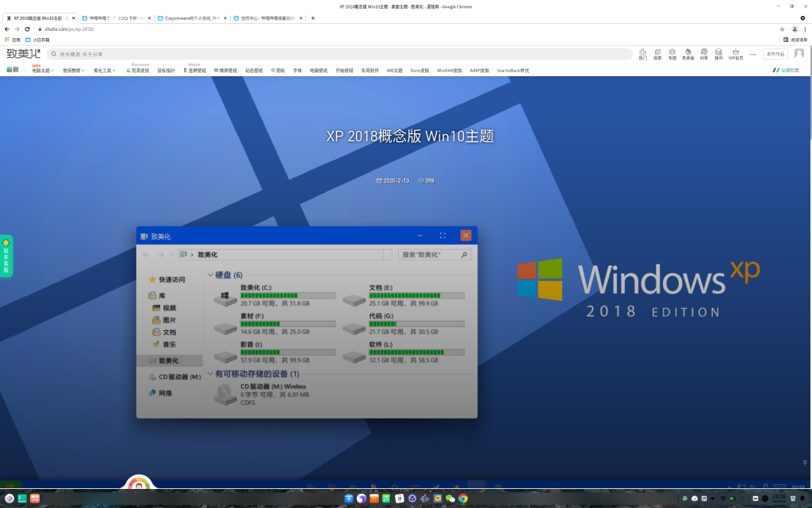Focus the site search box
This screenshot has height=508, width=812.
[x=339, y=54]
